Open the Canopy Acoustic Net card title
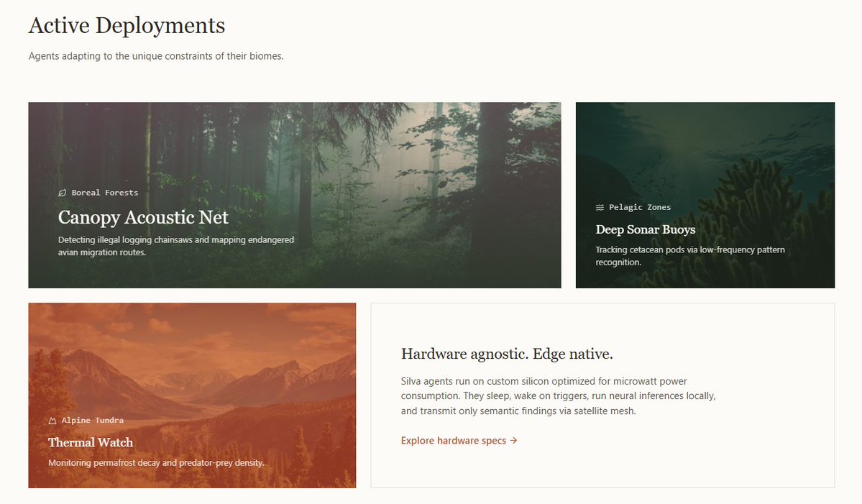The image size is (862, 504). click(x=143, y=217)
